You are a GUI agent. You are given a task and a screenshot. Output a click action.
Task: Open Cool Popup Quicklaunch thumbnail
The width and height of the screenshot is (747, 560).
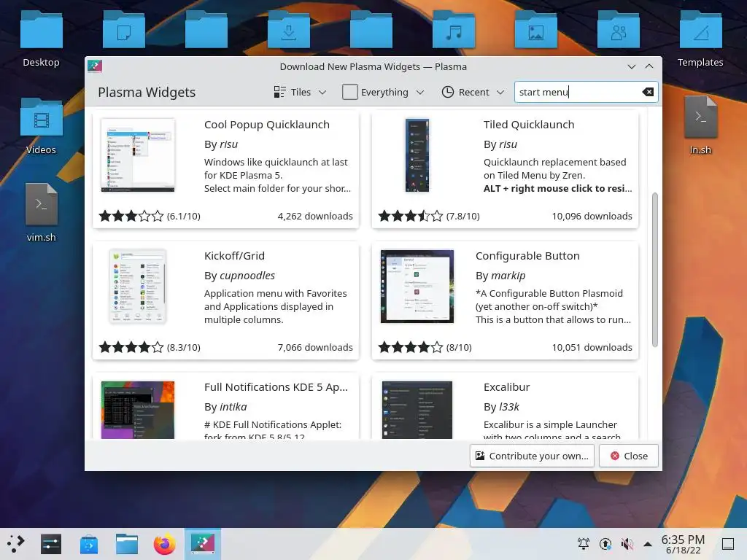[138, 155]
